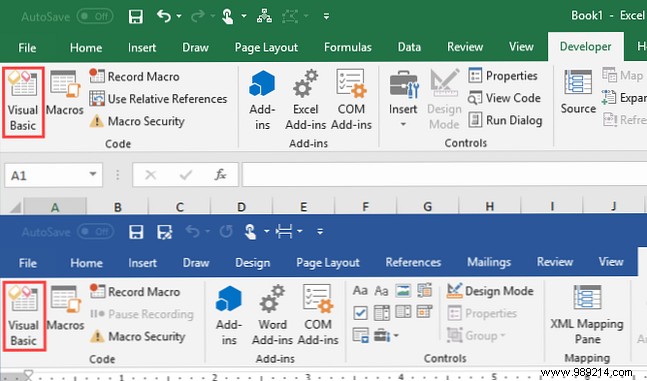
Task: Switch to Data tab in Excel
Action: pos(409,47)
